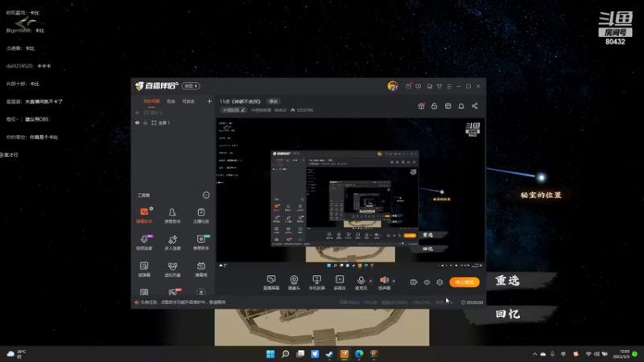
Task: Select the first orange scene tab
Action: point(151,101)
